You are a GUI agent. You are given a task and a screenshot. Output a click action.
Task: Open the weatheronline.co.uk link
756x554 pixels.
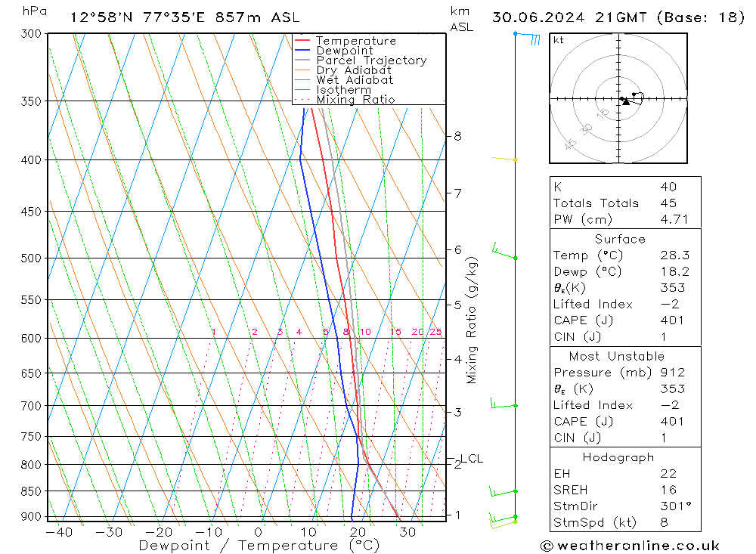tap(630, 546)
